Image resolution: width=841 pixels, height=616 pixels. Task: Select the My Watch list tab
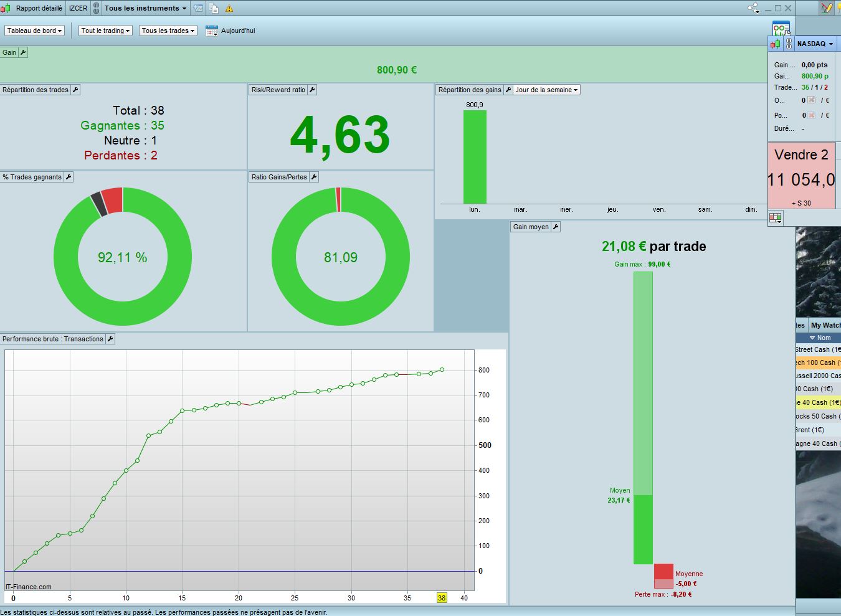tap(825, 325)
